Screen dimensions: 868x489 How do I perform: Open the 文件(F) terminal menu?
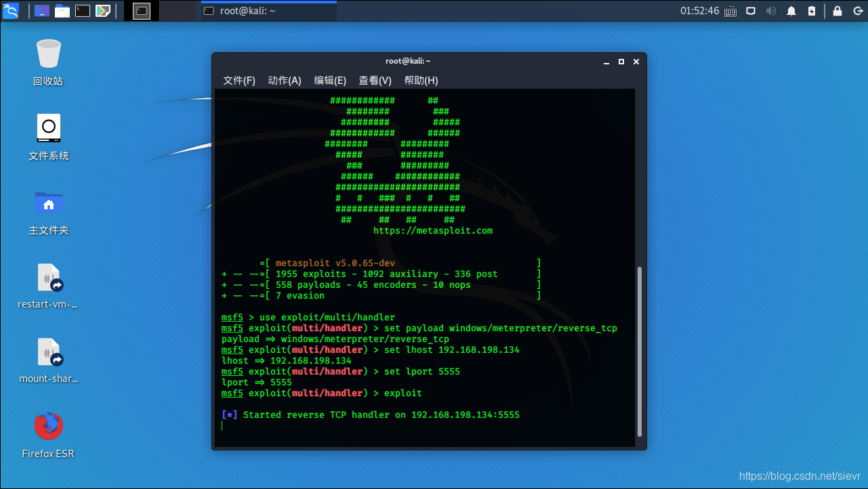(x=239, y=81)
